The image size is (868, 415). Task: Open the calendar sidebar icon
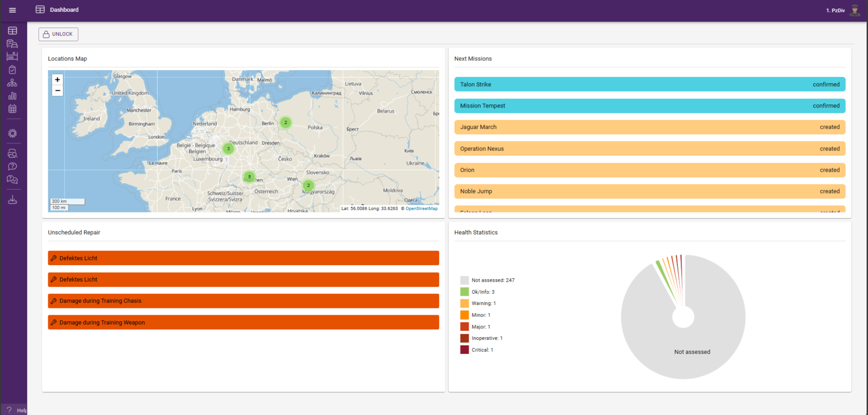tap(12, 109)
